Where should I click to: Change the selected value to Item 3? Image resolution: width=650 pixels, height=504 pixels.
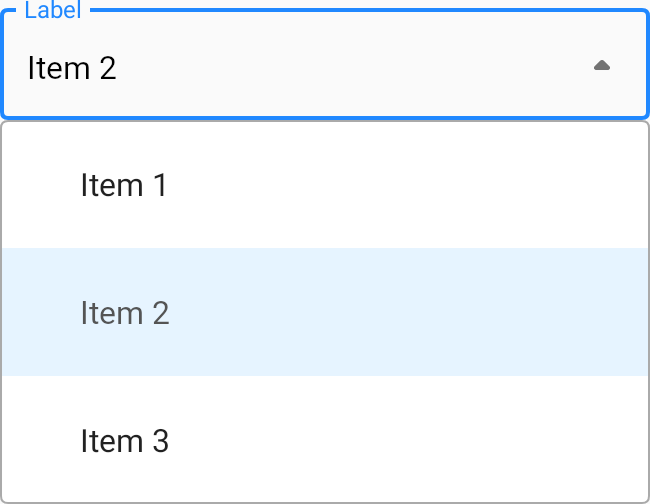[x=125, y=441]
